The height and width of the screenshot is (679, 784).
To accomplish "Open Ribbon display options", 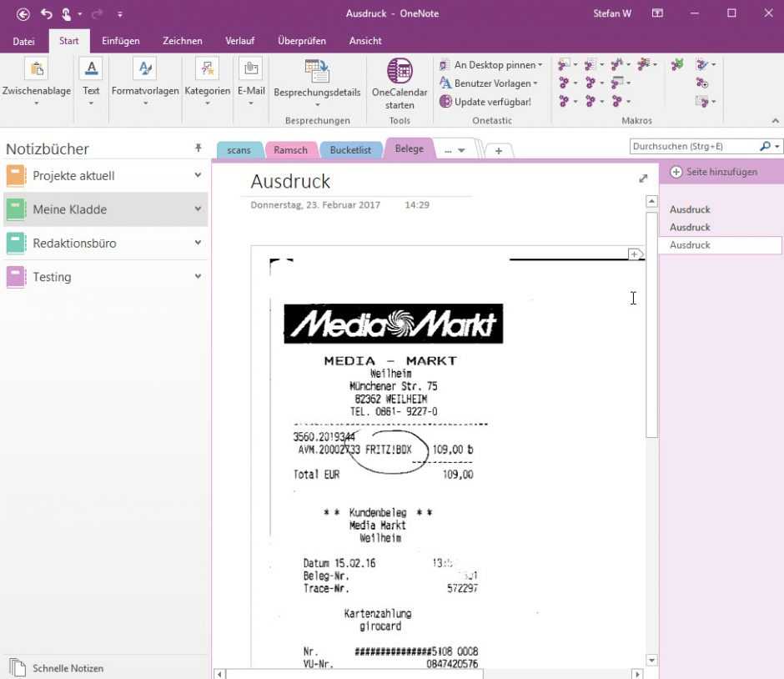I will (x=657, y=13).
